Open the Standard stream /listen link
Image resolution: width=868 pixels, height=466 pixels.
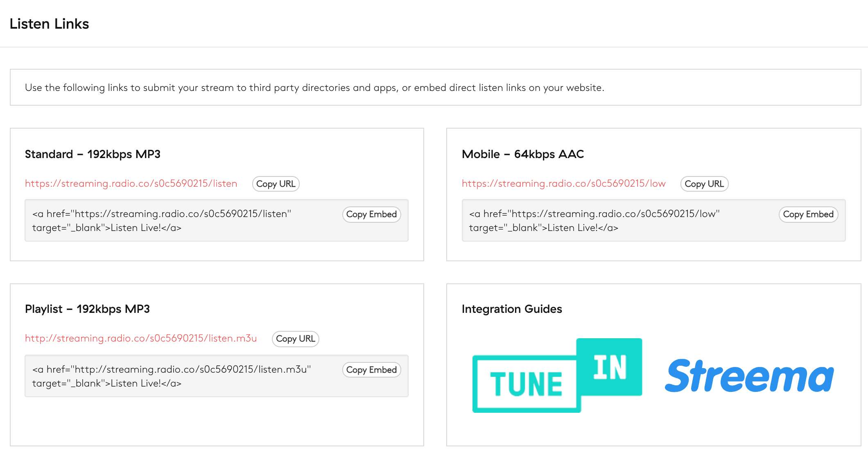(x=131, y=183)
